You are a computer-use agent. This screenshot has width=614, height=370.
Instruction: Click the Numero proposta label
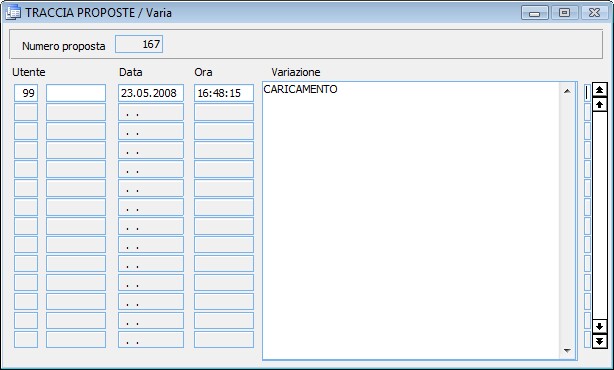point(63,46)
